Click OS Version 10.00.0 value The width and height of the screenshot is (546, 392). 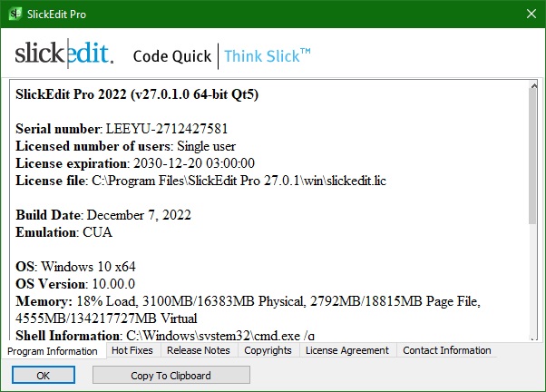click(113, 284)
